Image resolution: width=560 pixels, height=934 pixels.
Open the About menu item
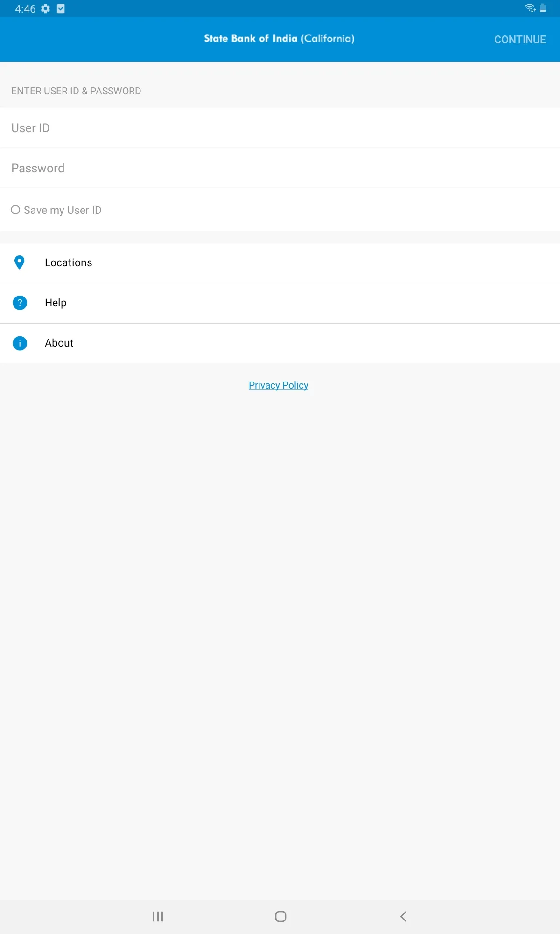point(280,343)
